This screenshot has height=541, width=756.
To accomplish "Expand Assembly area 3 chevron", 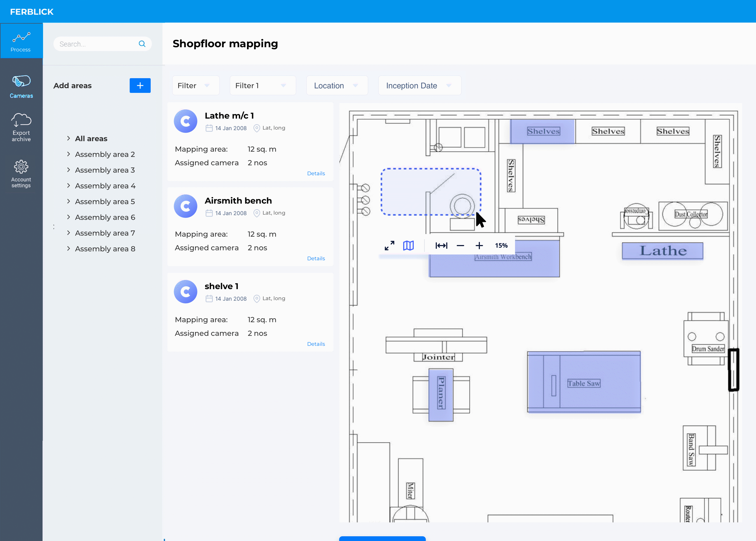I will (x=68, y=169).
